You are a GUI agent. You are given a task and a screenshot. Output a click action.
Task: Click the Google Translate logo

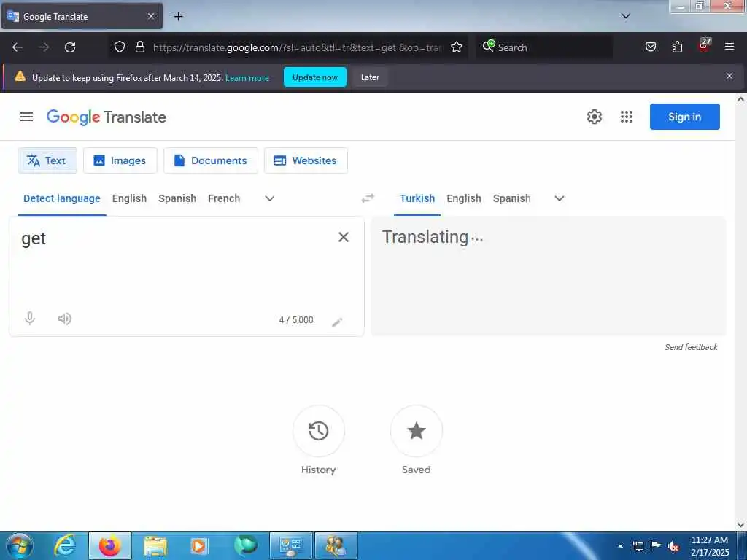(x=107, y=117)
